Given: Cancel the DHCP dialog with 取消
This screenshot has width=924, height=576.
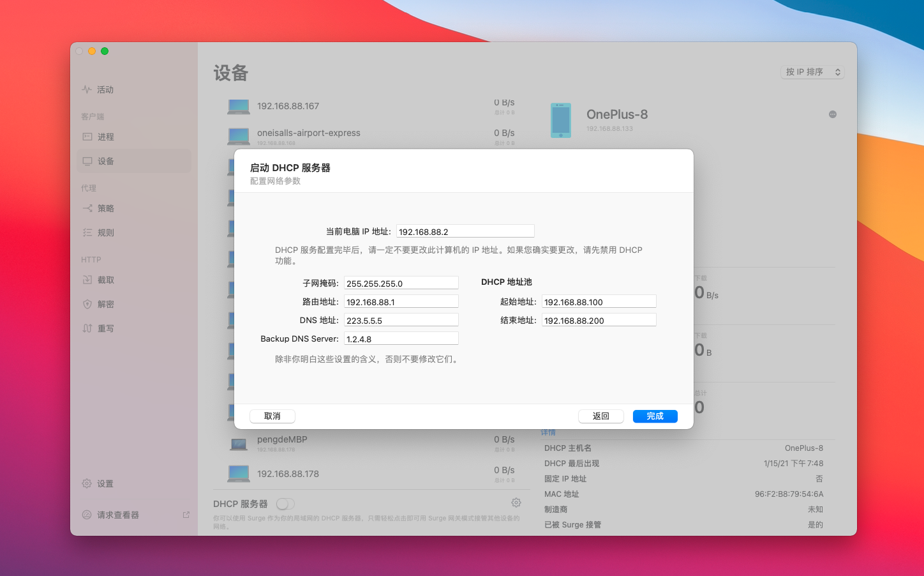Looking at the screenshot, I should pyautogui.click(x=272, y=416).
